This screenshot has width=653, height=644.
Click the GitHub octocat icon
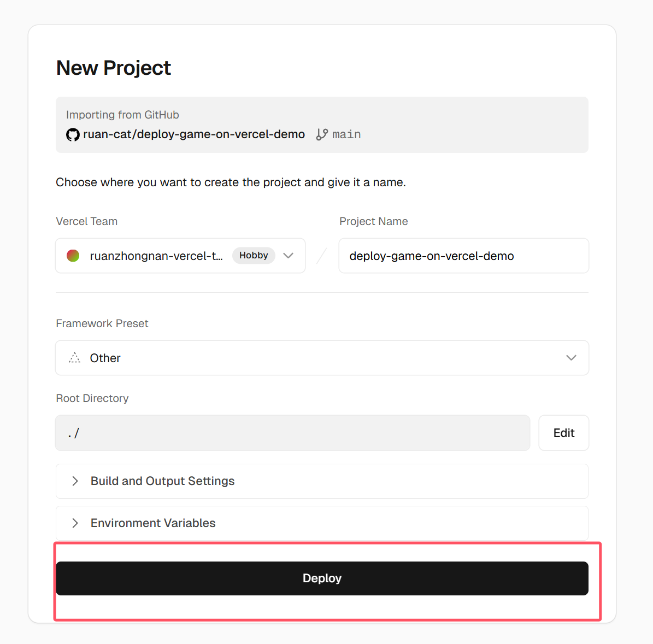coord(73,134)
